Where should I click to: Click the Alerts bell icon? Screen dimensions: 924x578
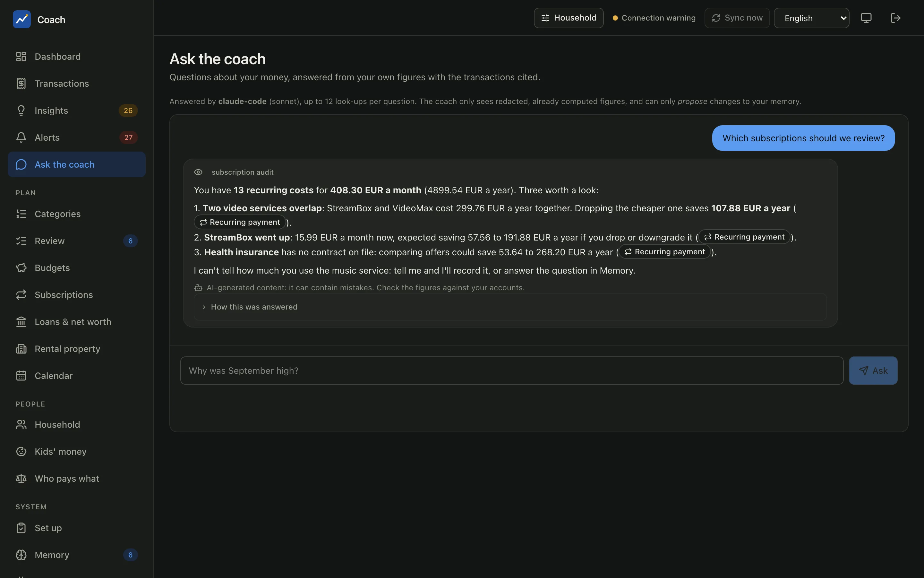[x=21, y=137]
